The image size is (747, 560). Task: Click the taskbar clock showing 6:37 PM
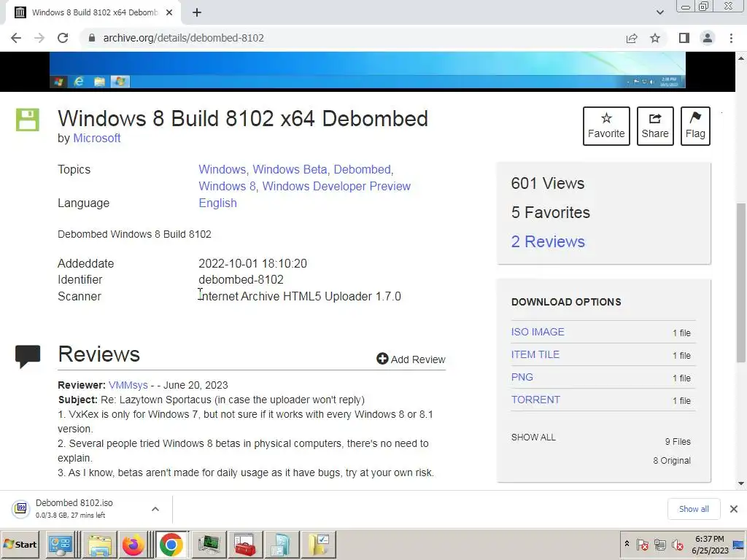pos(710,544)
